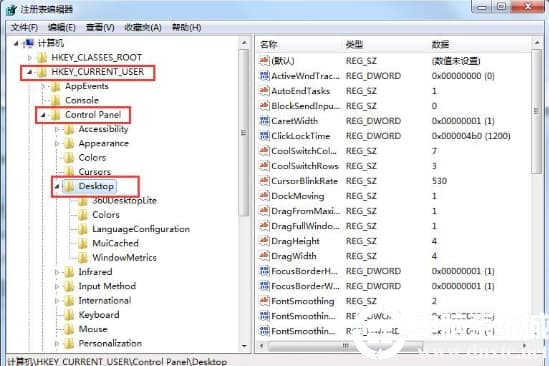Viewport: 549px width, 366px height.
Task: Click the (默认) string value icon
Action: click(264, 61)
